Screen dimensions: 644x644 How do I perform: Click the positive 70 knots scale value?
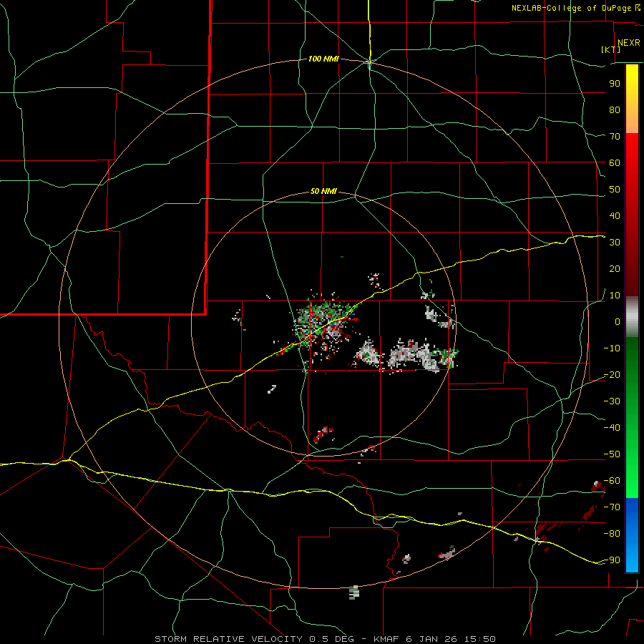[615, 137]
